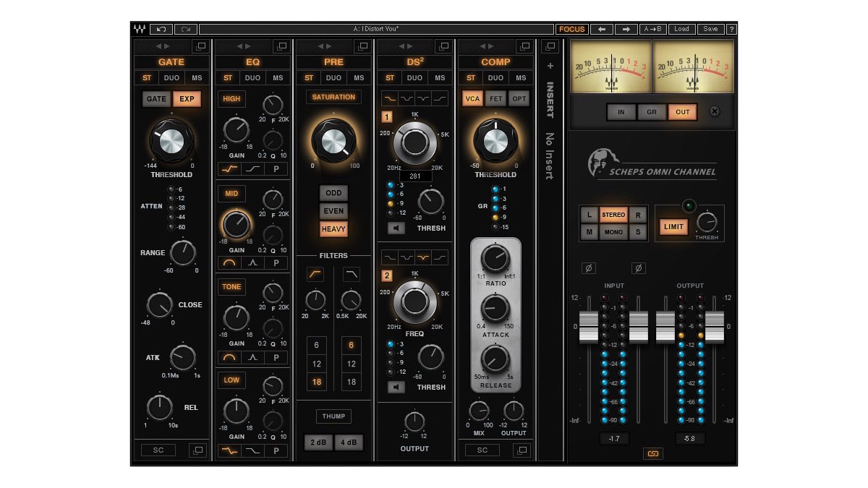The image size is (868, 488).
Task: Switch gate mode to GATE
Action: click(156, 99)
